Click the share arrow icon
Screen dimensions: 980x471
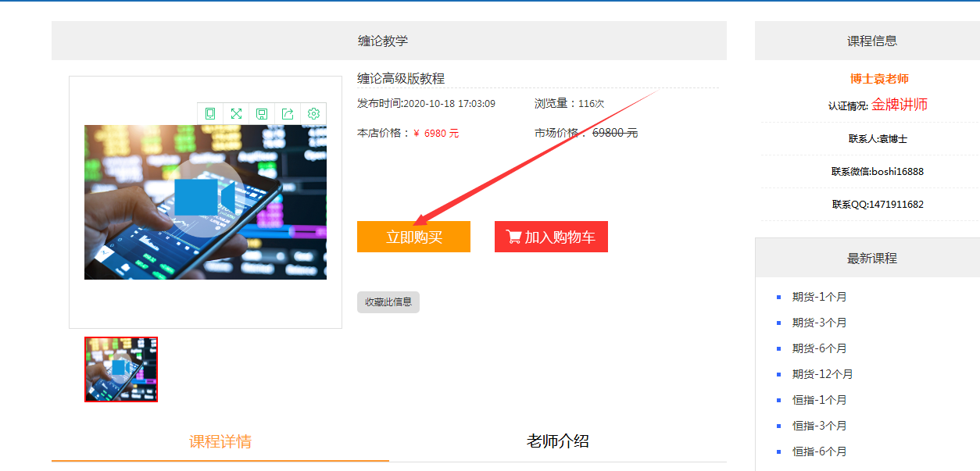pyautogui.click(x=288, y=114)
